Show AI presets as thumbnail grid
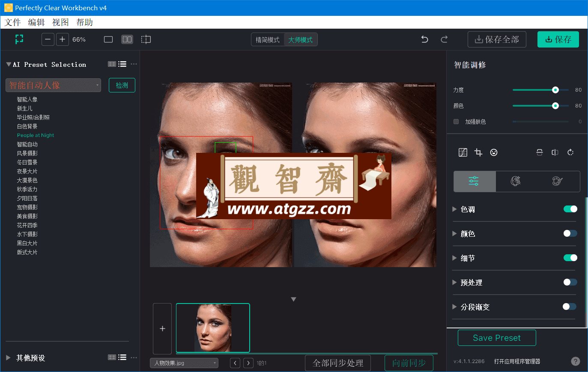Image resolution: width=588 pixels, height=372 pixels. coord(112,64)
